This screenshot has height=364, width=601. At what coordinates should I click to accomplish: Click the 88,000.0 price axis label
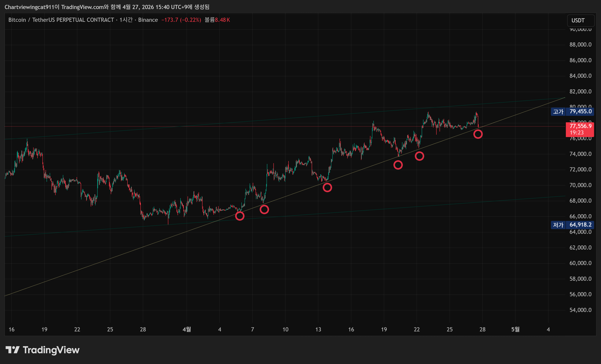click(580, 45)
